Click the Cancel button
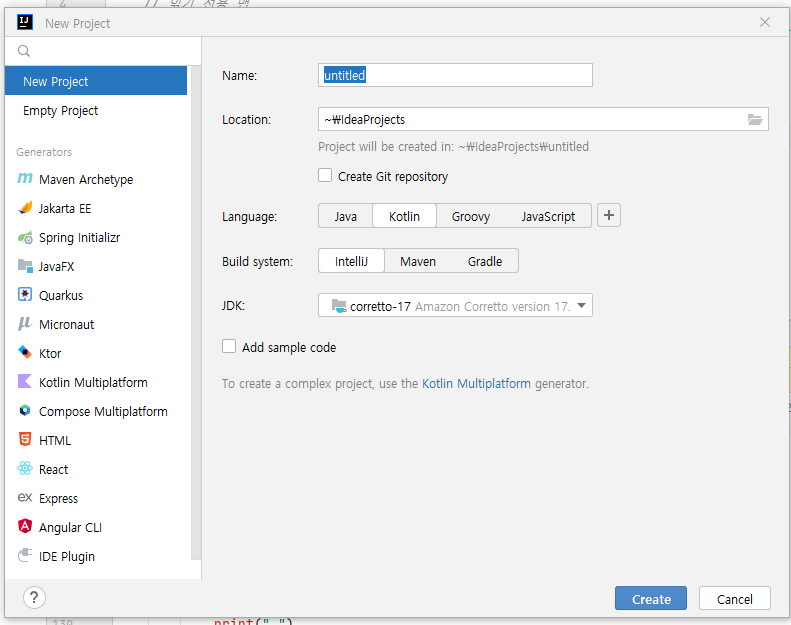 (x=734, y=598)
